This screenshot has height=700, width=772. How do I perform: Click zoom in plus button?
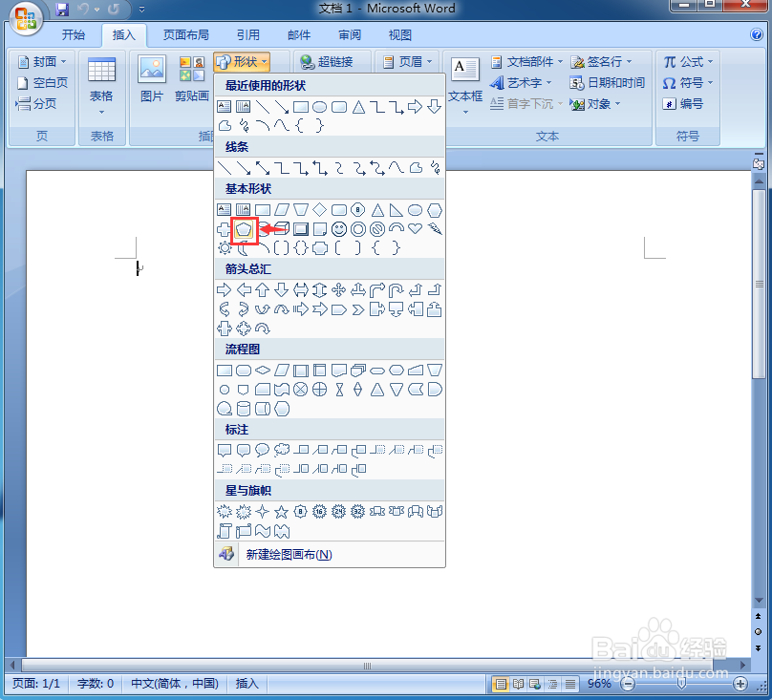click(x=740, y=684)
